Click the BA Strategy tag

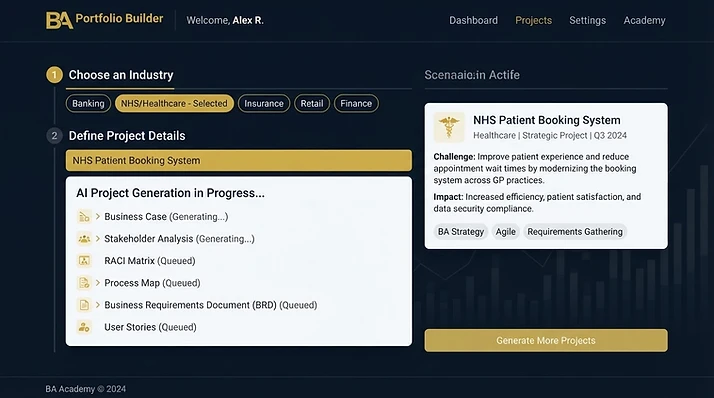[x=461, y=232]
